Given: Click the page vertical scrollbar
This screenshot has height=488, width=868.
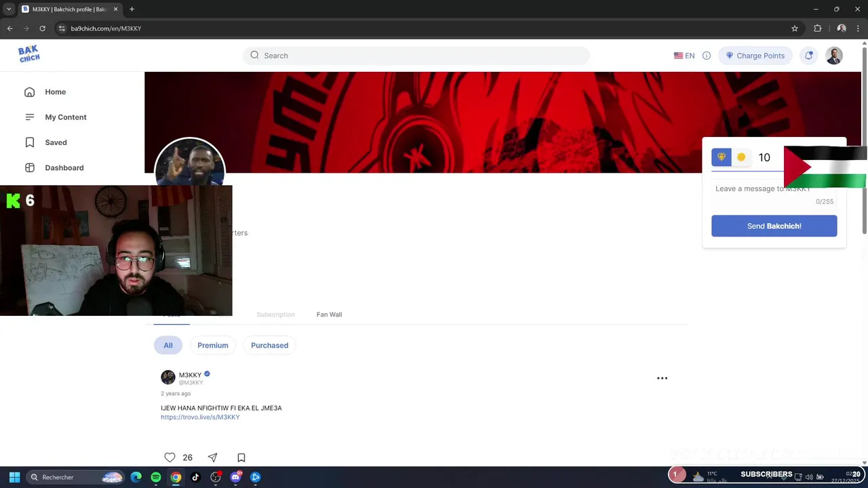Looking at the screenshot, I should [865, 142].
